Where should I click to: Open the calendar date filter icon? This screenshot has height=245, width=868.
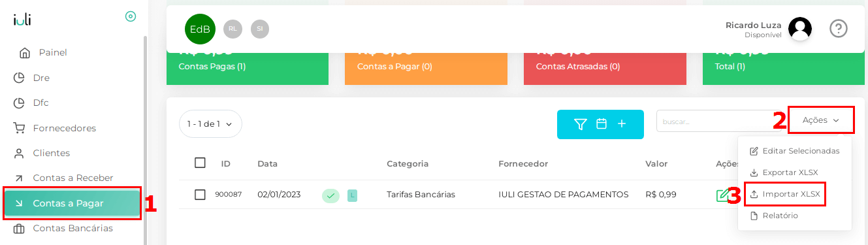(x=602, y=123)
